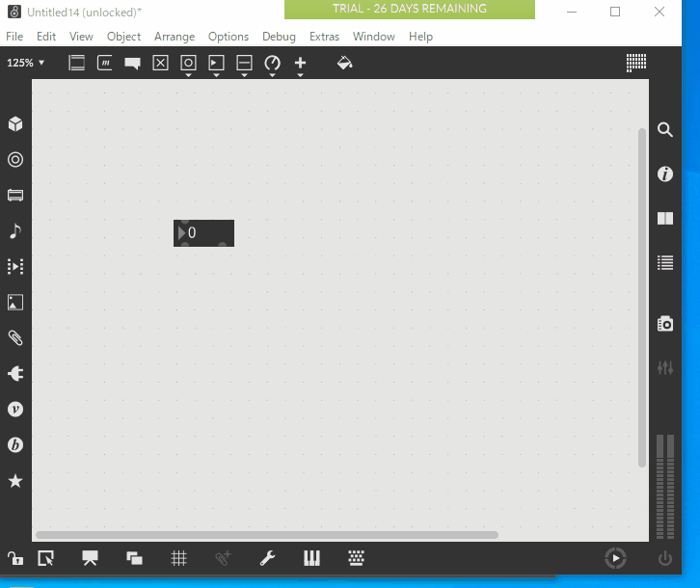Click the horizontal scrollbar of the patcher

267,535
